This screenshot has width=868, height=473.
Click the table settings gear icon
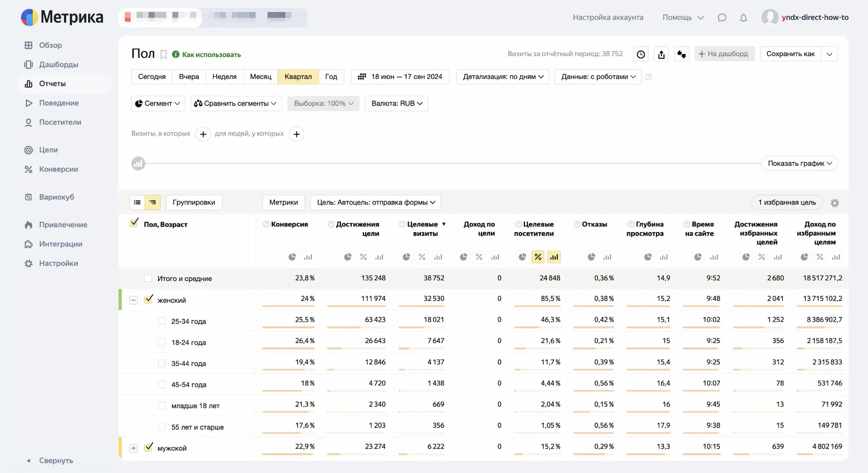(835, 203)
